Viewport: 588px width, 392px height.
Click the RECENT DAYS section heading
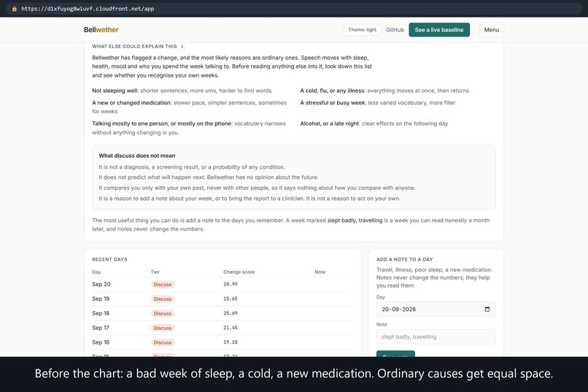110,260
